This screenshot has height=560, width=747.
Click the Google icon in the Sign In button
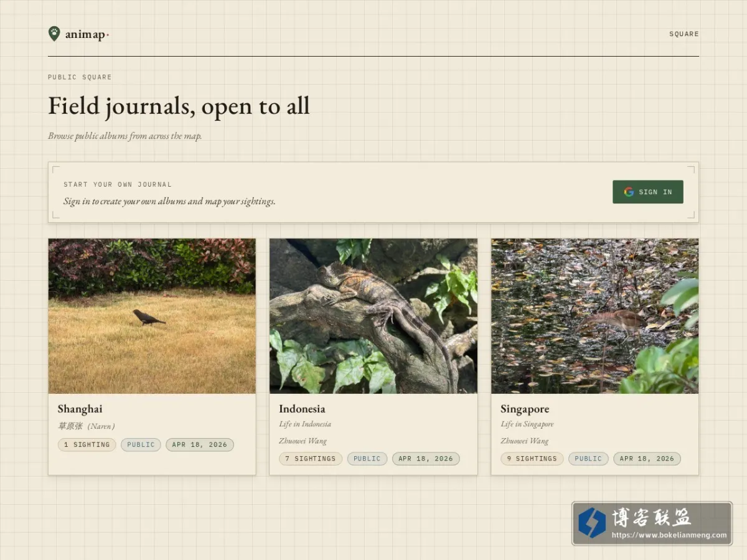click(629, 192)
